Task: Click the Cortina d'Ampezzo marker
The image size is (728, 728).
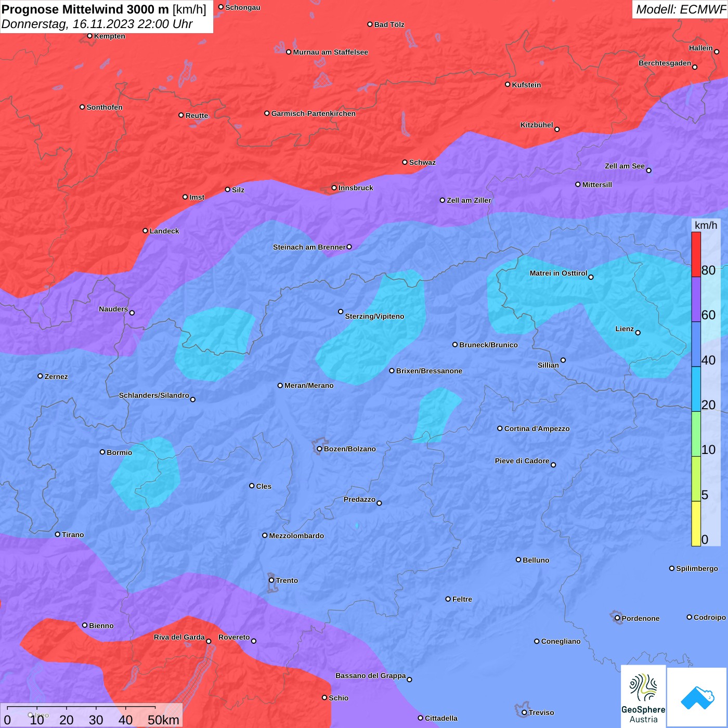Action: click(x=500, y=428)
